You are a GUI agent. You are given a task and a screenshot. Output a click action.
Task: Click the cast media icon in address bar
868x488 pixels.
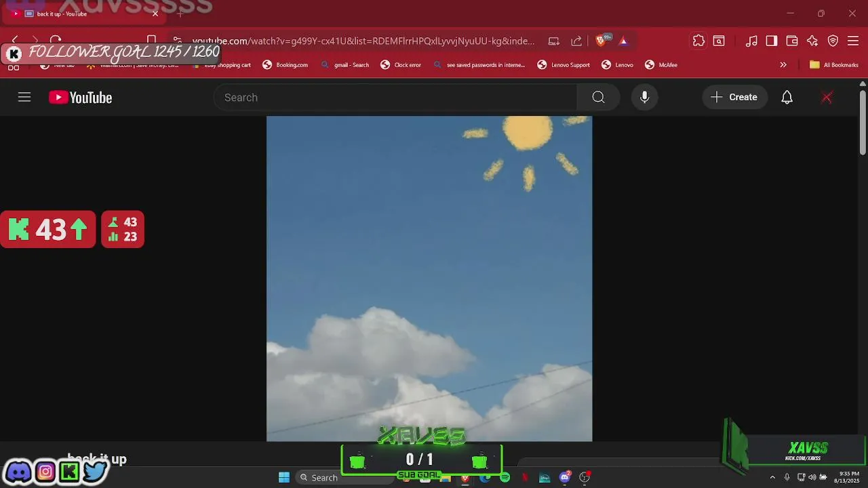[554, 41]
